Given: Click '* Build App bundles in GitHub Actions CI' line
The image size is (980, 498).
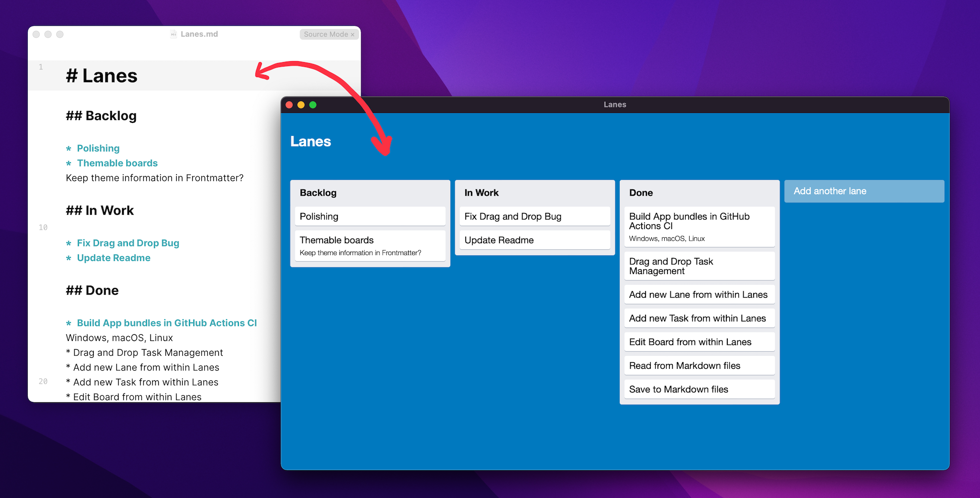Looking at the screenshot, I should coord(161,323).
